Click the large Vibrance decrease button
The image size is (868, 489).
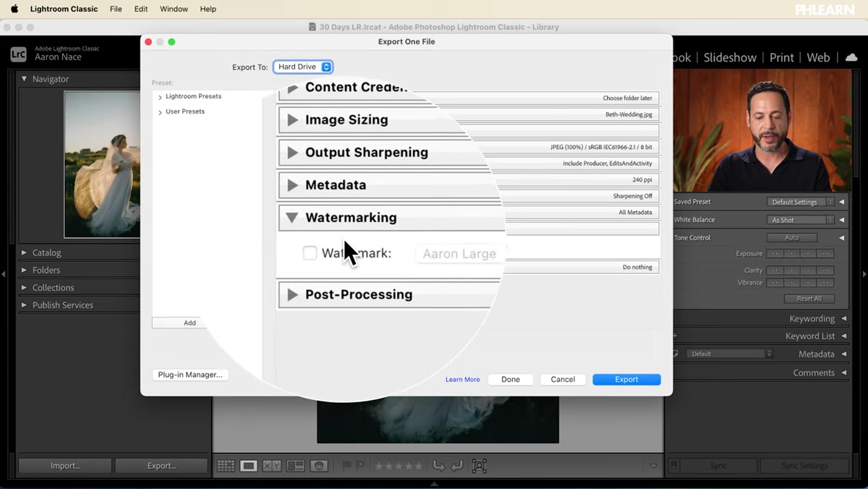[775, 283]
